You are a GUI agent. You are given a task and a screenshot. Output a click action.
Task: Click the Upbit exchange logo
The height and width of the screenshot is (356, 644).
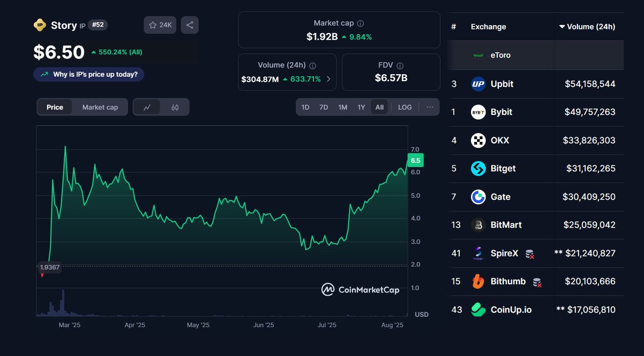click(x=478, y=84)
